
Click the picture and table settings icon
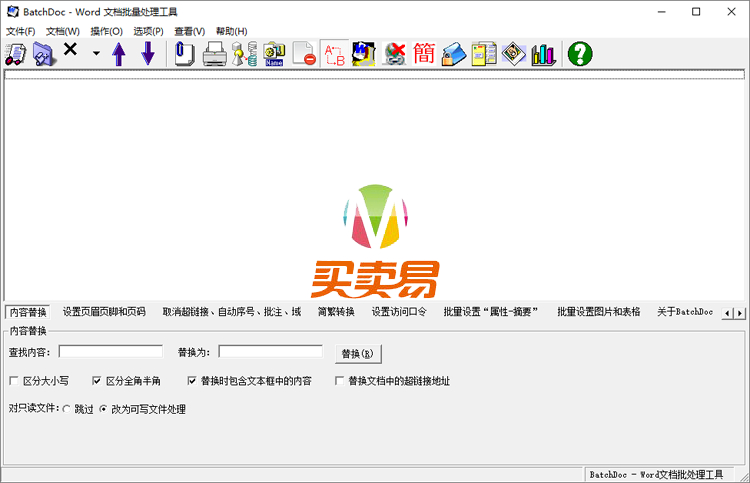pyautogui.click(x=514, y=54)
